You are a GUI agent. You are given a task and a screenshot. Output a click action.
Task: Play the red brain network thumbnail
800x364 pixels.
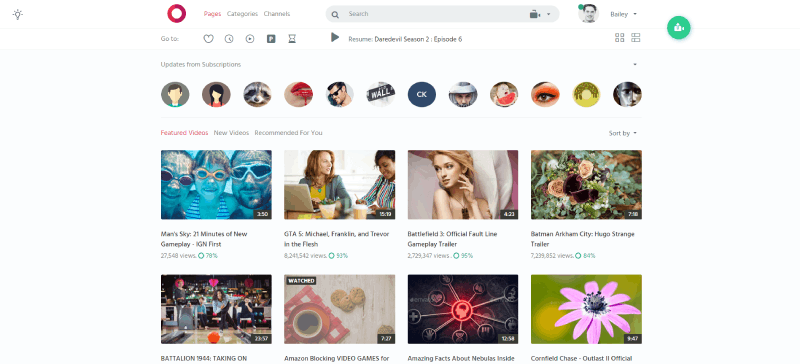tap(463, 309)
